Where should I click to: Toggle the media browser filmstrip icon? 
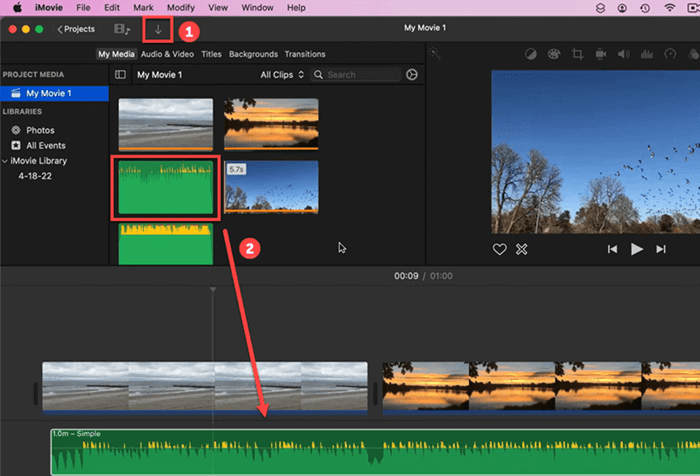click(x=122, y=29)
